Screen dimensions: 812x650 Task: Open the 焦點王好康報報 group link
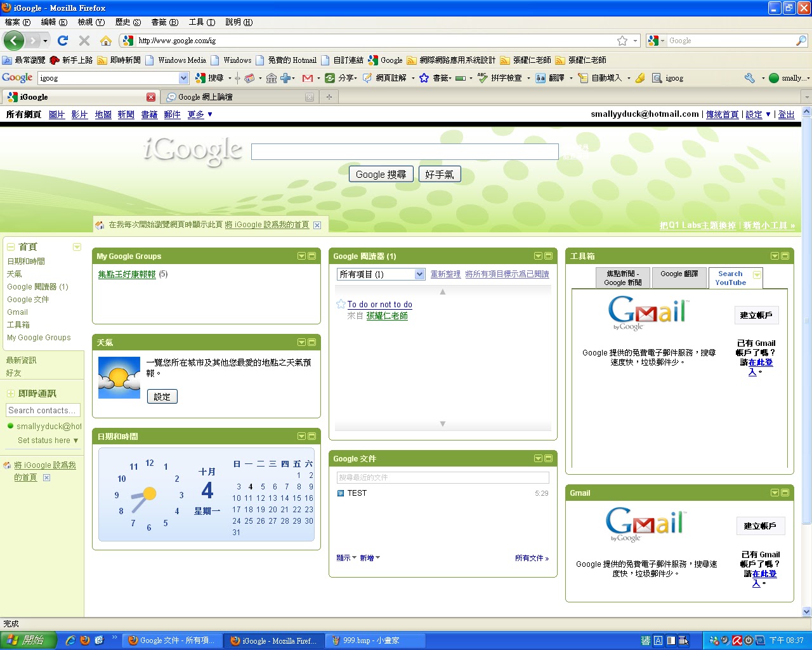(127, 274)
